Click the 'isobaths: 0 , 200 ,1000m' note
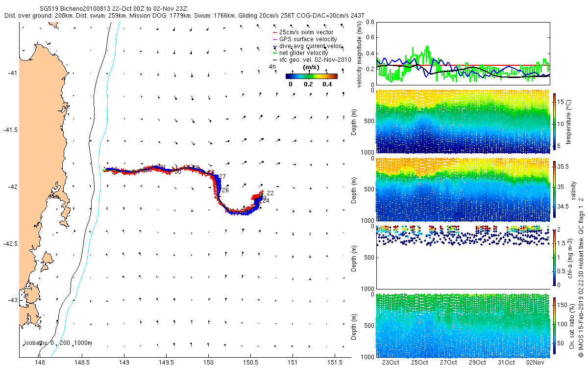The image size is (588, 368). coord(58,342)
